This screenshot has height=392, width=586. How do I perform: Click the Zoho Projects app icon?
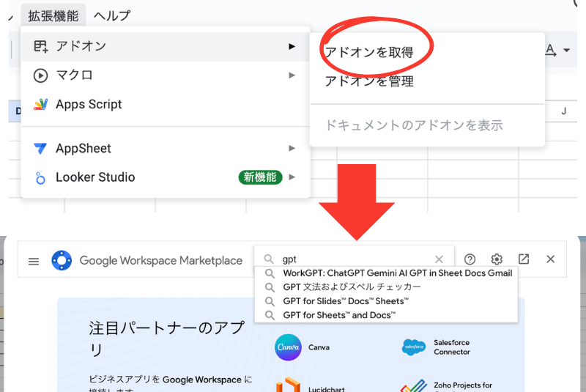click(x=414, y=385)
